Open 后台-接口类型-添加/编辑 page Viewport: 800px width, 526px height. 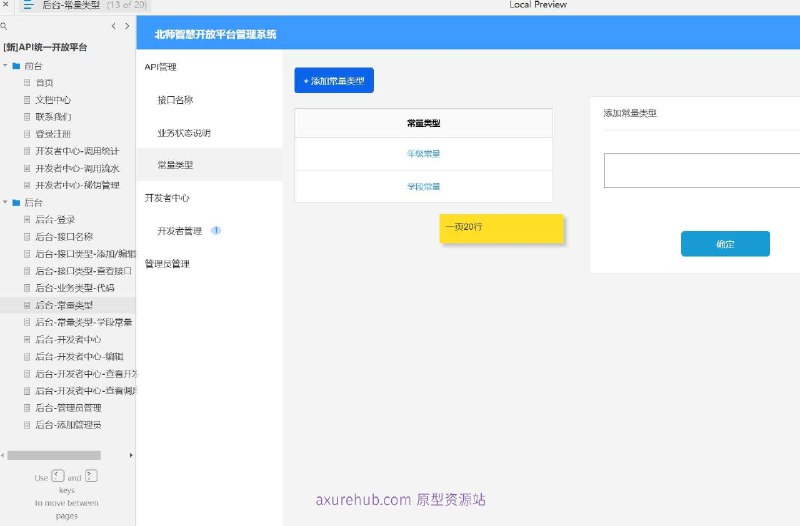[85, 254]
